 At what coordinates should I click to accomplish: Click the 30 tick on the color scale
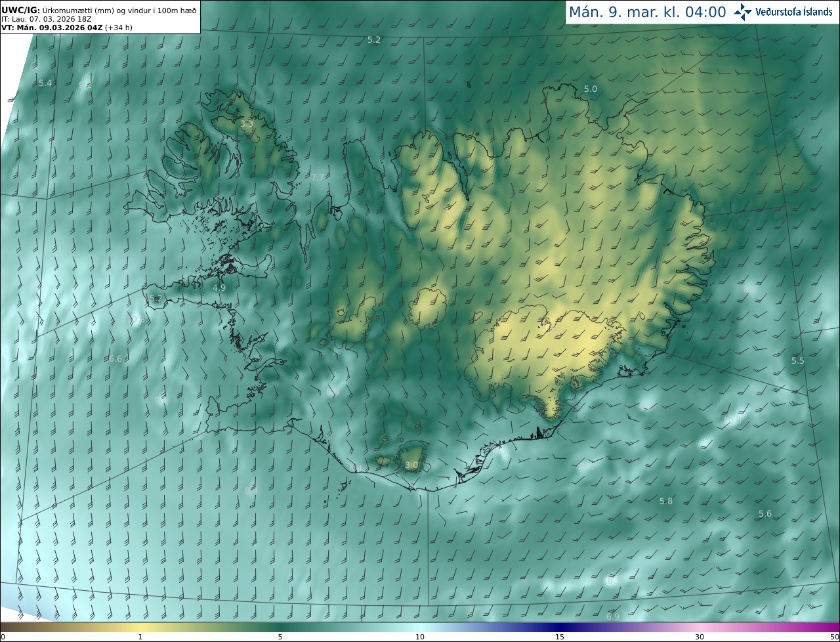pyautogui.click(x=700, y=637)
